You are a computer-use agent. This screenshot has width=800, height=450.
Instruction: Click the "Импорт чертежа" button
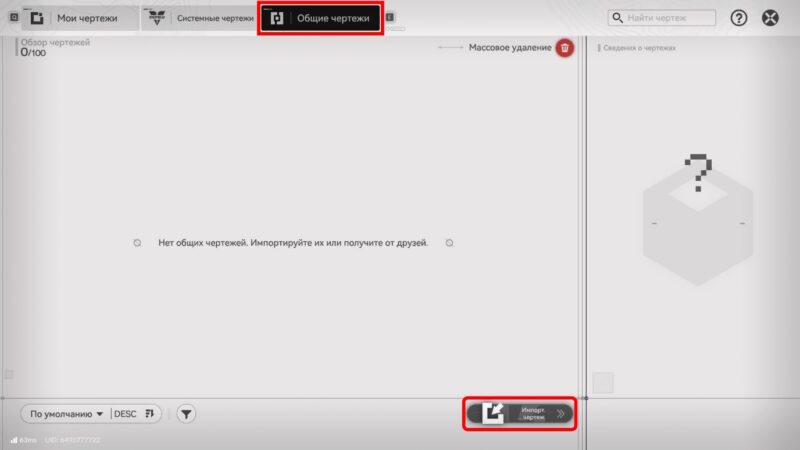tap(532, 413)
